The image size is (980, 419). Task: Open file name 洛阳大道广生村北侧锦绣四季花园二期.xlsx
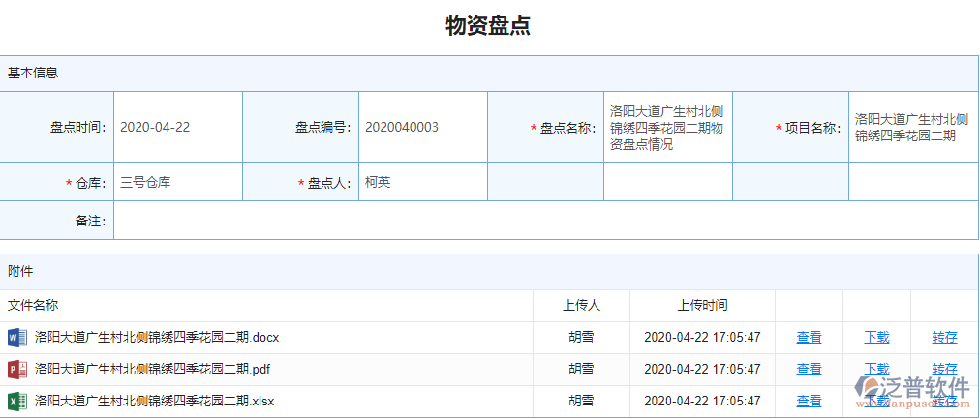click(x=155, y=402)
